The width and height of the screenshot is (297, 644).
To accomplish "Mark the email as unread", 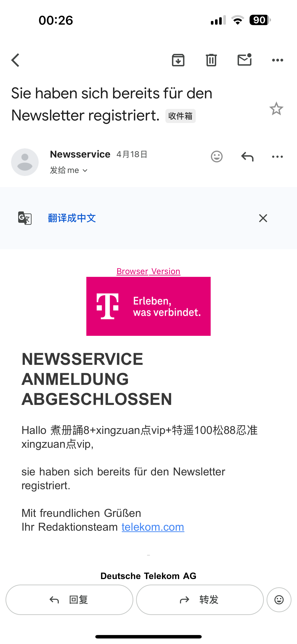I will click(x=245, y=60).
